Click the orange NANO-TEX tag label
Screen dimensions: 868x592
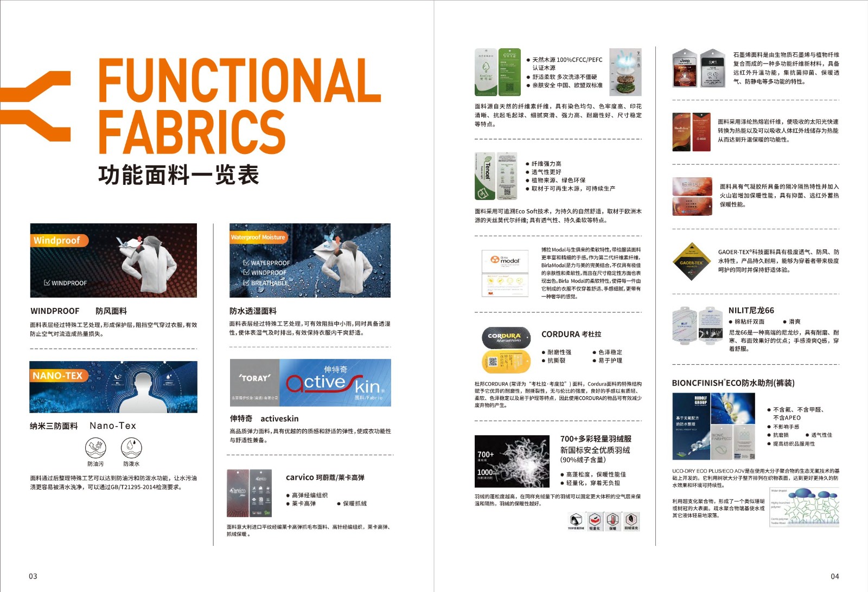(x=58, y=376)
